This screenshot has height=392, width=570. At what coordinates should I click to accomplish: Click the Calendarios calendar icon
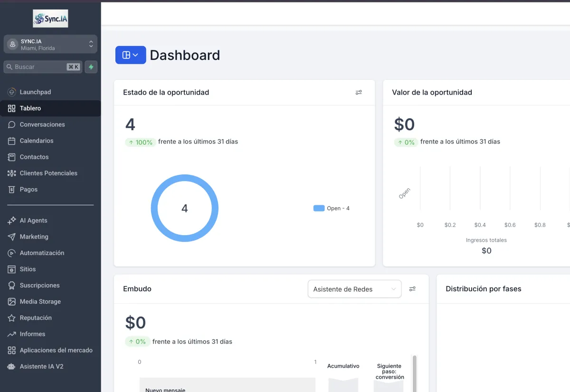click(x=12, y=141)
